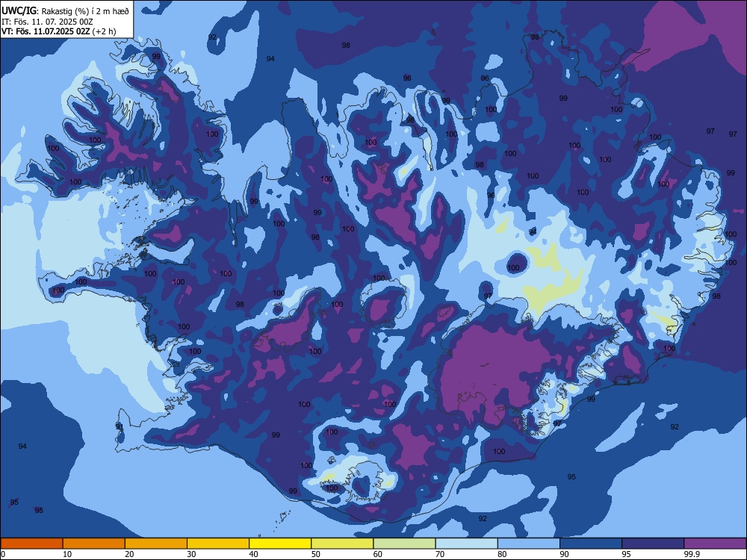Click the '70' legend scale label
747x560 pixels.
coord(440,554)
